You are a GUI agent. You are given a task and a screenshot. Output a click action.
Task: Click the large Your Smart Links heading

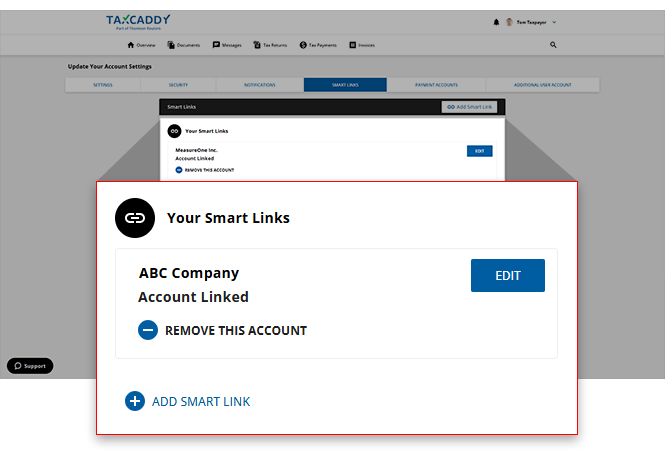(228, 218)
